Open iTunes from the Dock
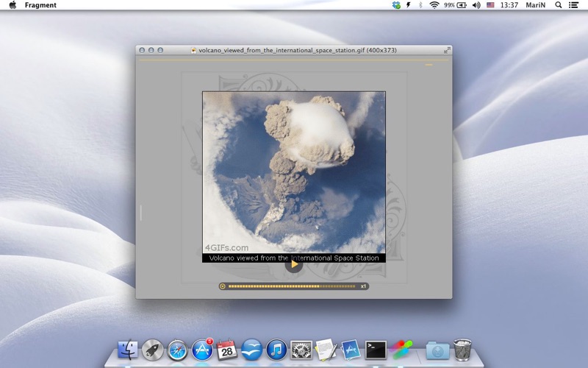 tap(276, 350)
